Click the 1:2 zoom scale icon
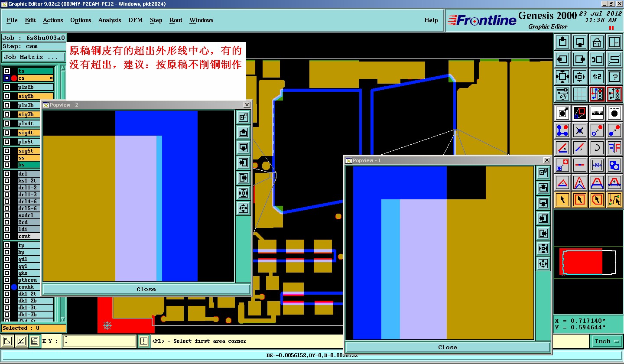 click(x=597, y=77)
